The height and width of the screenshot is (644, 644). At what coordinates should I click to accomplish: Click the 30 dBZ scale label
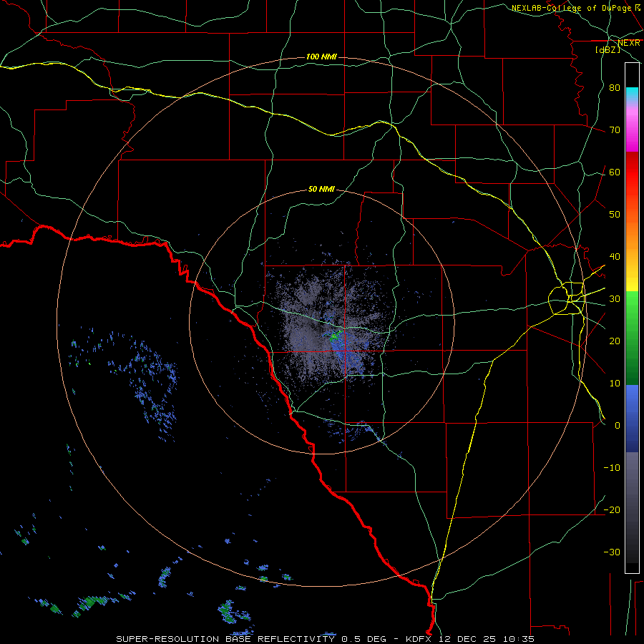tap(615, 298)
